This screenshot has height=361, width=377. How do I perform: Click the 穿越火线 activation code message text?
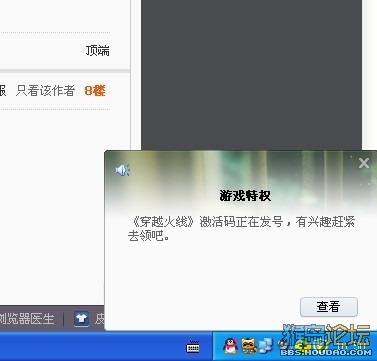[x=241, y=228]
